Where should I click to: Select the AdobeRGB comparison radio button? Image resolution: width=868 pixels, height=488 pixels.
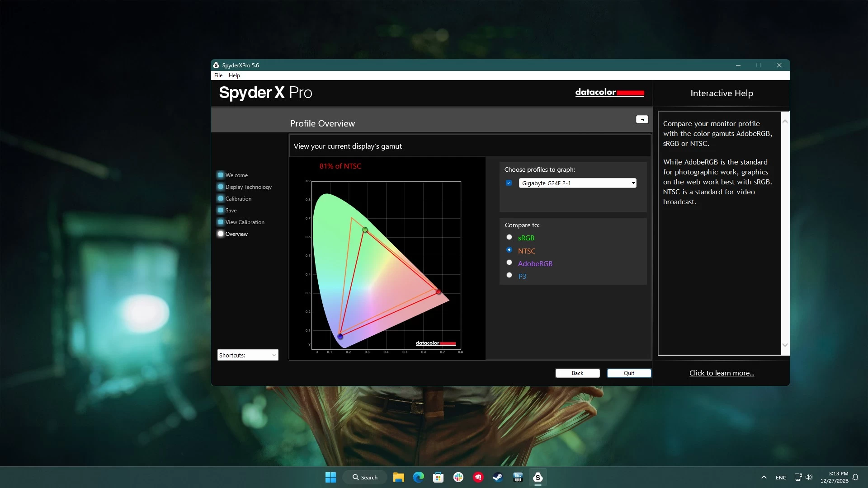coord(509,263)
